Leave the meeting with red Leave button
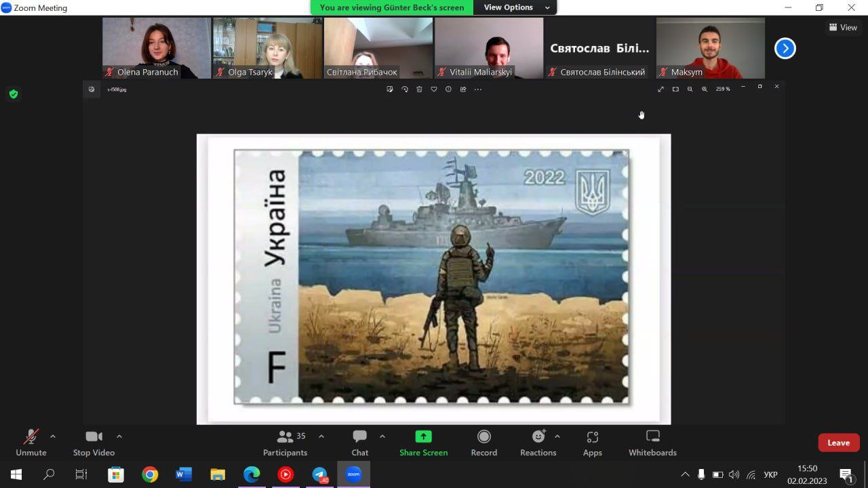This screenshot has height=488, width=868. [x=839, y=443]
